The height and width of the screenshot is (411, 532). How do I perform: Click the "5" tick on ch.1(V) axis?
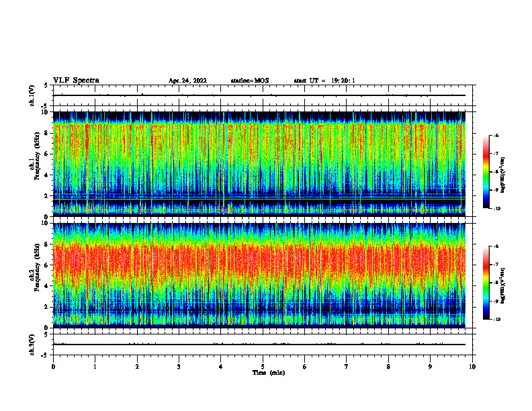point(46,85)
